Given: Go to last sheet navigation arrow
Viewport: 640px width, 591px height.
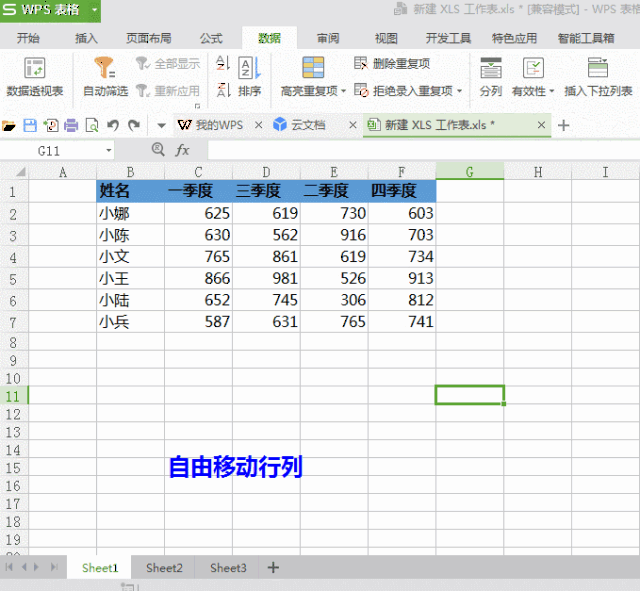Looking at the screenshot, I should pyautogui.click(x=54, y=567).
